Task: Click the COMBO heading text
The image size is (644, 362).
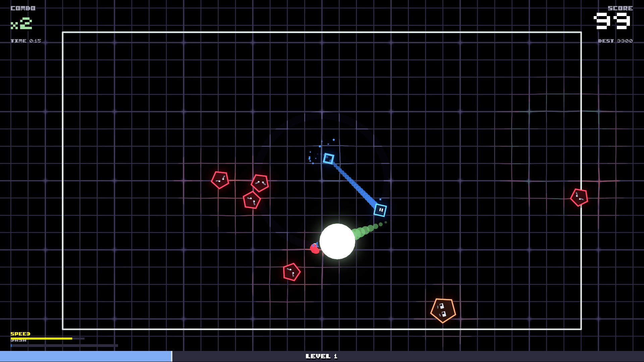Action: tap(23, 8)
